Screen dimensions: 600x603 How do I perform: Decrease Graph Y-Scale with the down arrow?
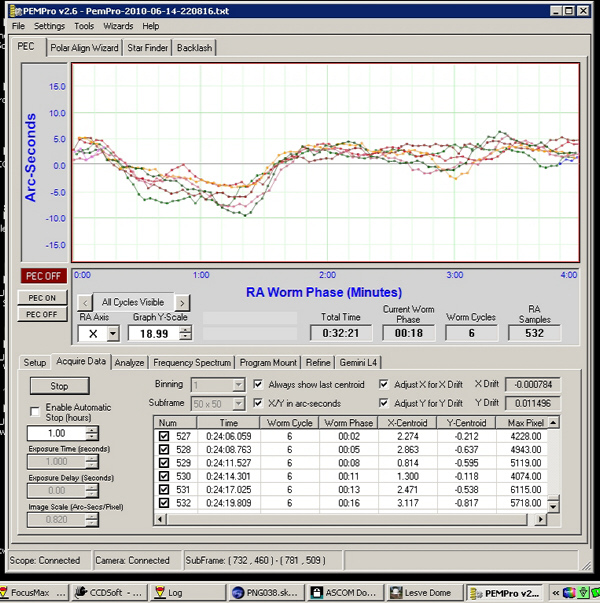click(x=186, y=337)
